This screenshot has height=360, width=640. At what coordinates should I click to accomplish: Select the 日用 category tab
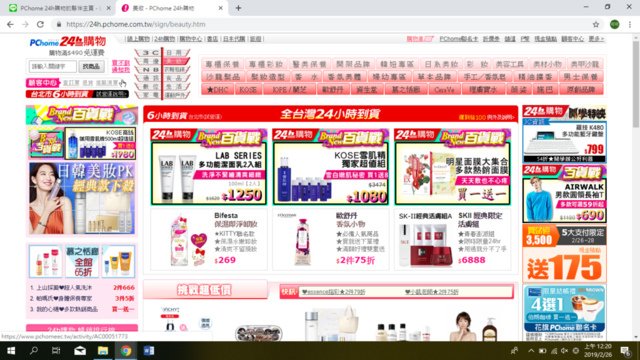(x=177, y=53)
